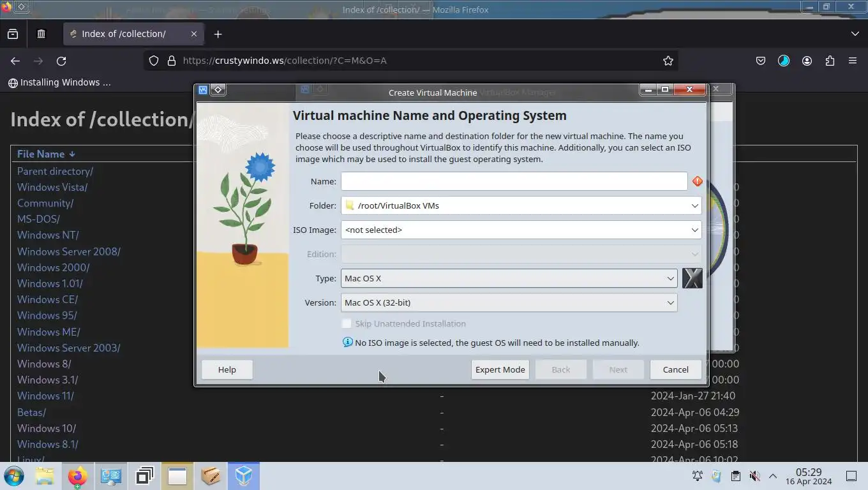Open the Firefox tracking protection shield
868x490 pixels.
tap(153, 61)
